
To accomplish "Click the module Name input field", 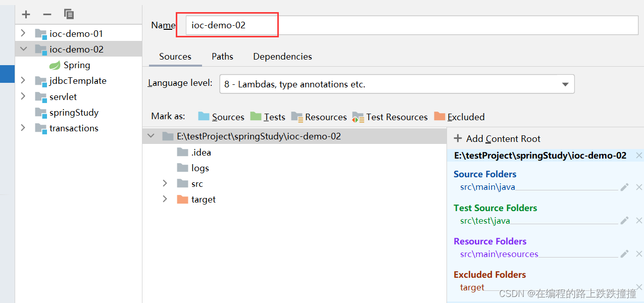I will point(412,25).
